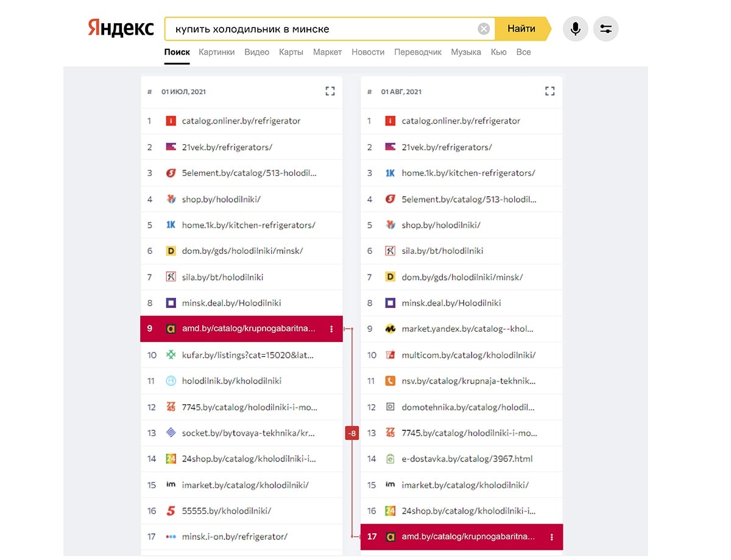This screenshot has height=560, width=731.
Task: Click the multicom.by favicon icon
Action: pos(390,355)
